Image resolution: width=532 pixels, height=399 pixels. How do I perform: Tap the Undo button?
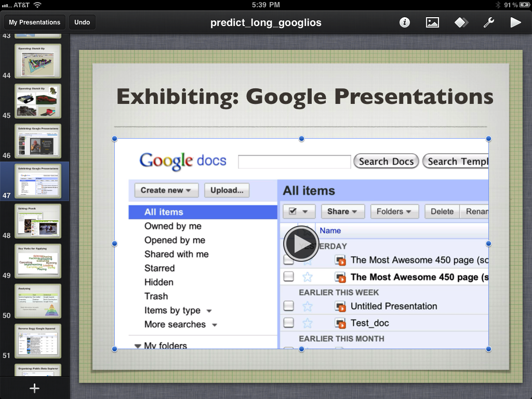click(82, 22)
